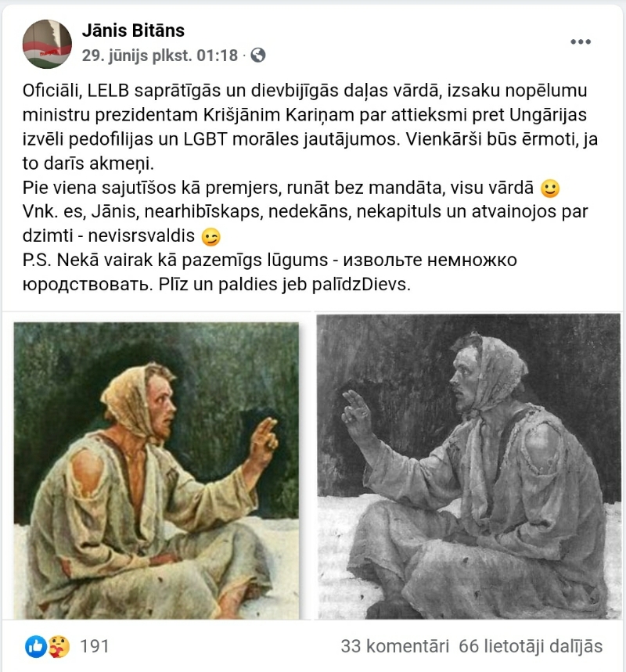Click the blue thumbs-up Like reaction icon
This screenshot has width=626, height=672.
pyautogui.click(x=35, y=646)
